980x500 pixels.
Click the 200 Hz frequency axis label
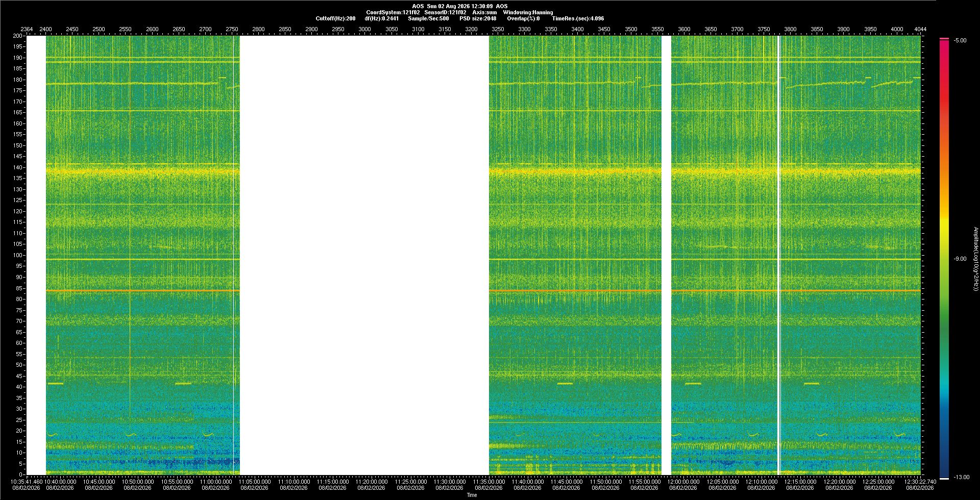pyautogui.click(x=18, y=36)
